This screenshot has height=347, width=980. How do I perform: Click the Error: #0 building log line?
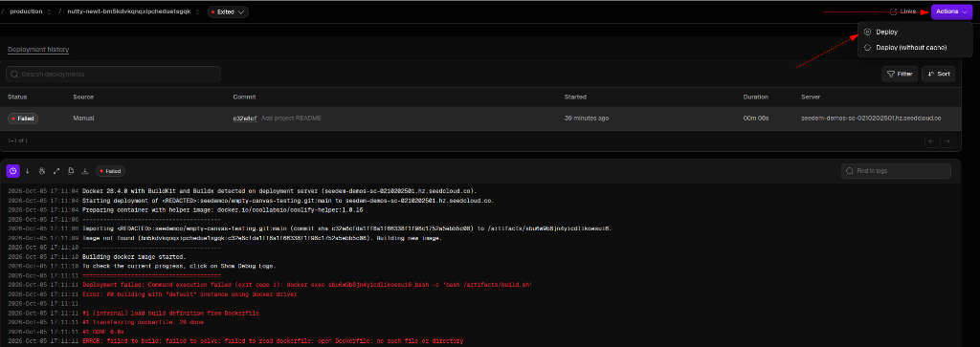click(x=189, y=294)
